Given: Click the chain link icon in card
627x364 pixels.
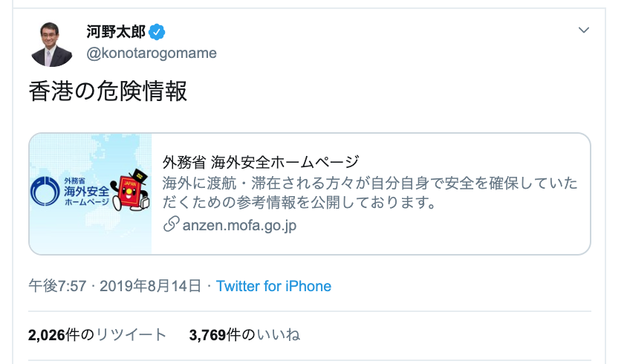Looking at the screenshot, I should (x=171, y=225).
